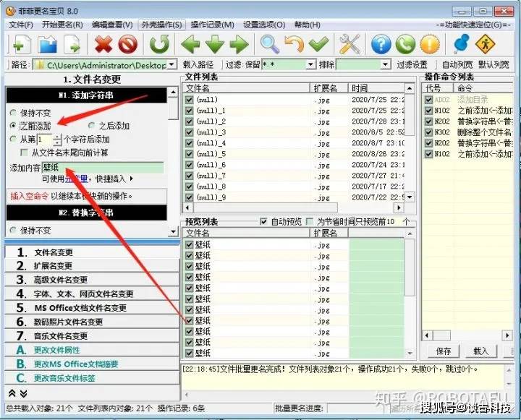The height and width of the screenshot is (420, 521).
Task: Open the 排除 filter dropdown
Action: pyautogui.click(x=385, y=64)
